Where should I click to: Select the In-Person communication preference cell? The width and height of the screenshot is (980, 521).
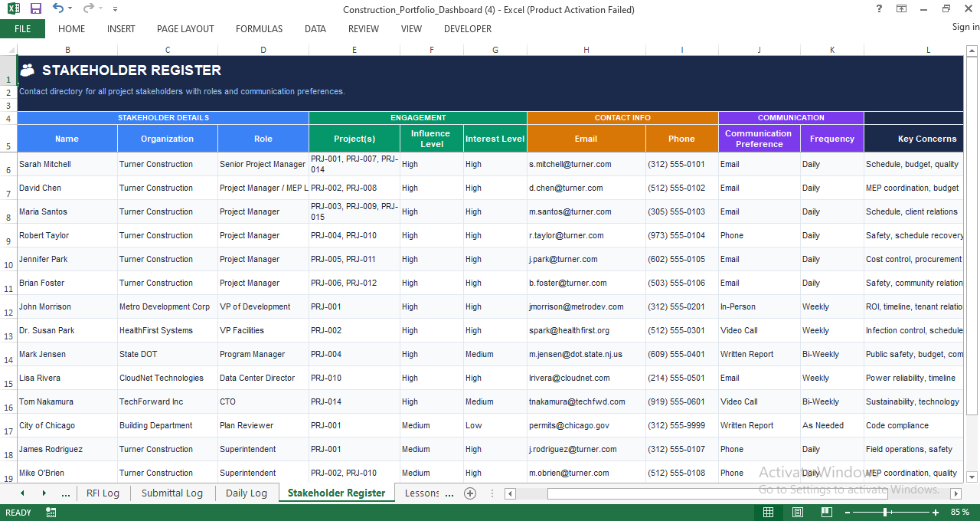point(759,307)
